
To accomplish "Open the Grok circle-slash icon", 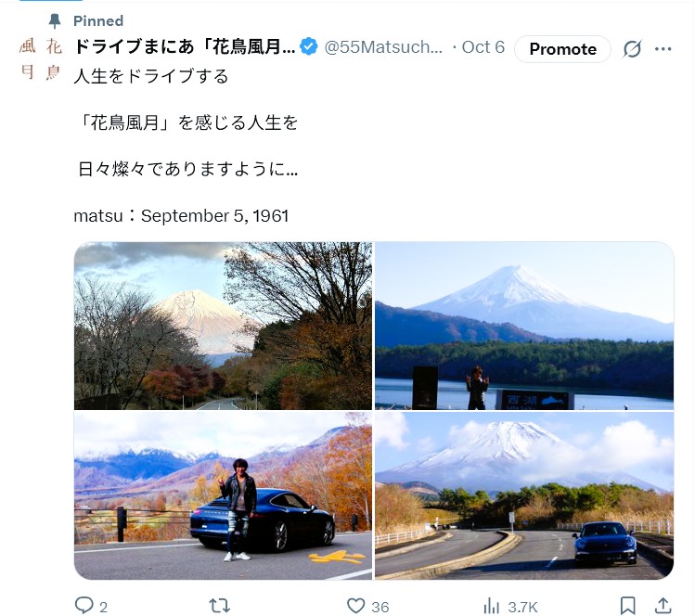I will click(x=632, y=49).
